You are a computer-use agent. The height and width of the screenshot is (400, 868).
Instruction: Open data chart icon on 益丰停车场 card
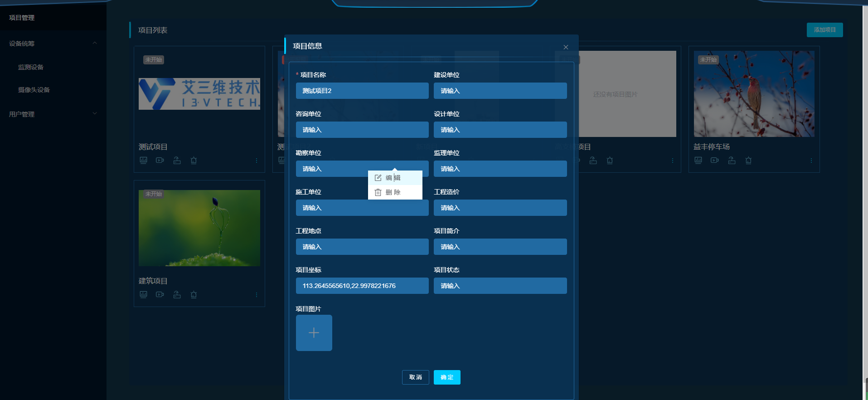pyautogui.click(x=698, y=160)
